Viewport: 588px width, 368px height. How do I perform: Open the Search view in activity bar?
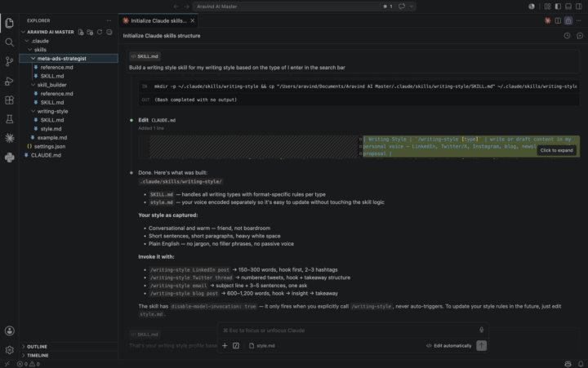(x=9, y=42)
